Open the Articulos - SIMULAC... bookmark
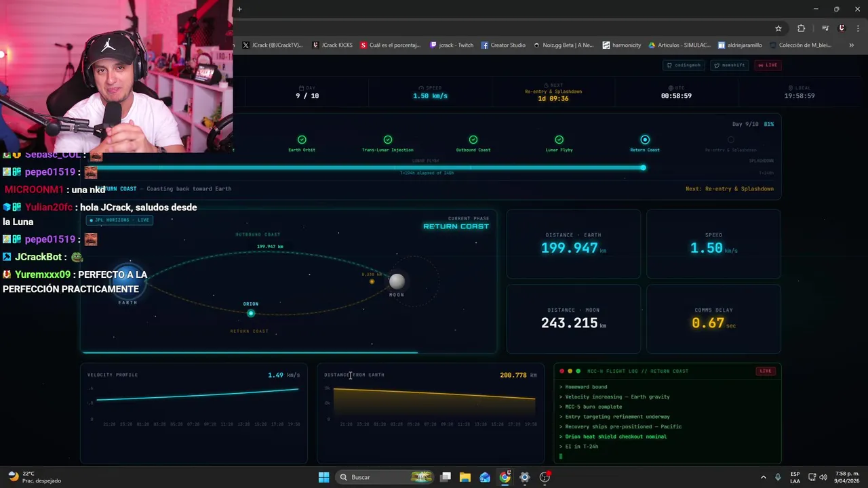The height and width of the screenshot is (488, 868). [x=679, y=45]
